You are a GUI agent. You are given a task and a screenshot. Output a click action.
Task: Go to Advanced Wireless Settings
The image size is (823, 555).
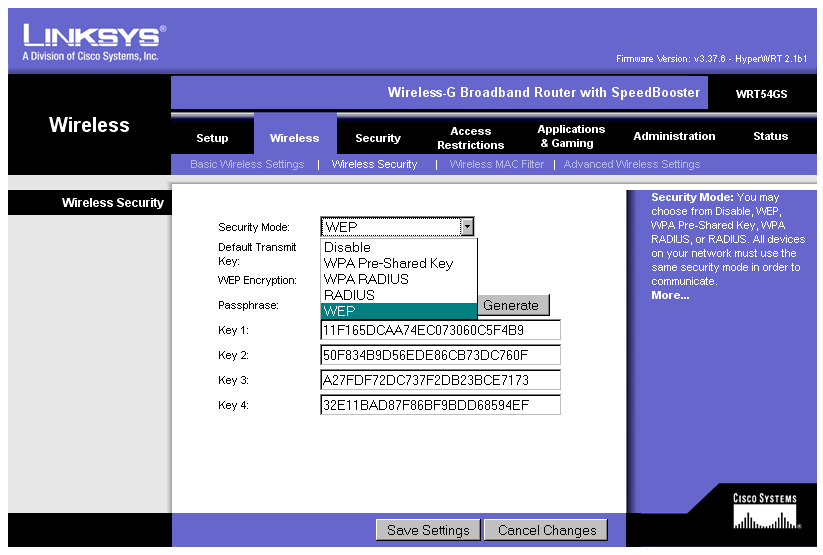[x=632, y=164]
